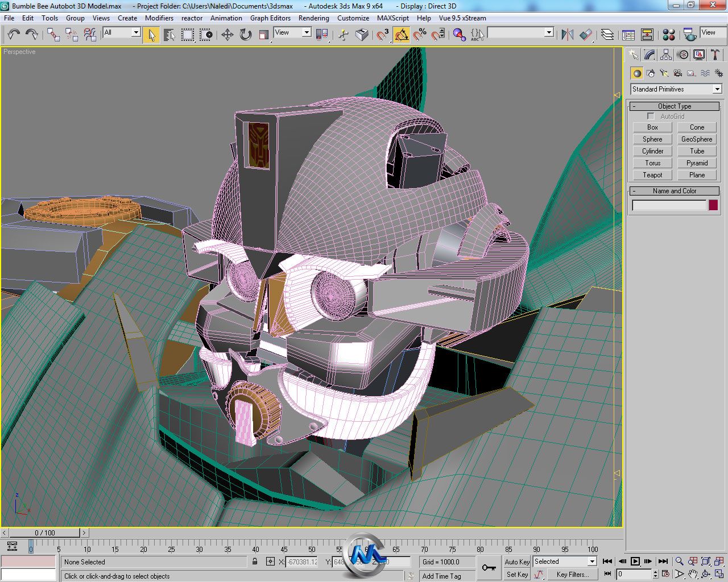Activate the Select and Move tool
The image size is (728, 582).
point(227,35)
